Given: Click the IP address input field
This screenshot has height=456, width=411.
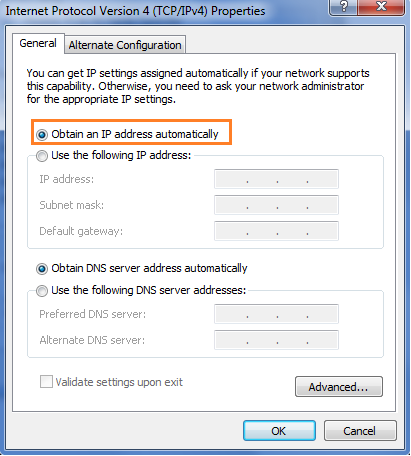Looking at the screenshot, I should click(x=276, y=179).
